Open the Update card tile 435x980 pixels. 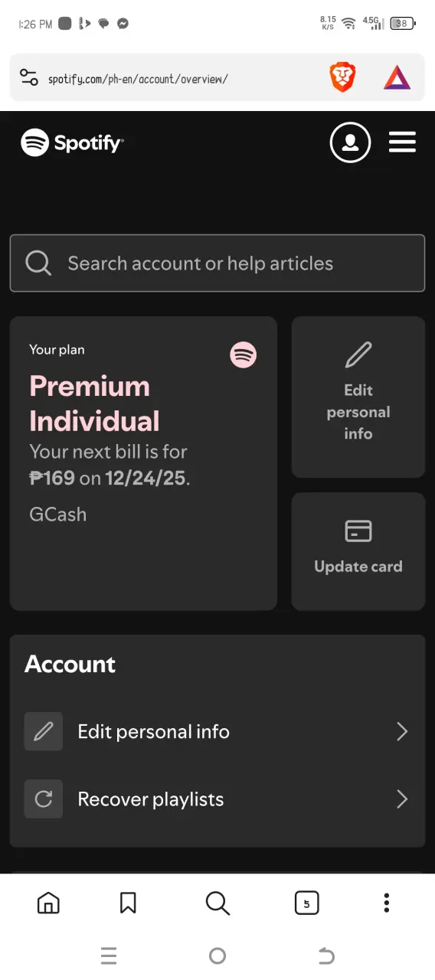[358, 551]
